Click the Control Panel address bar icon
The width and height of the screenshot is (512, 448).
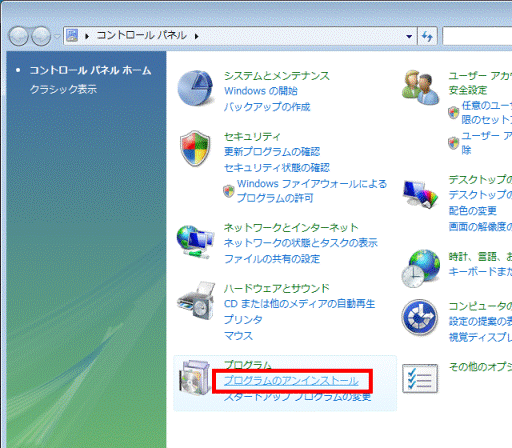[x=72, y=35]
